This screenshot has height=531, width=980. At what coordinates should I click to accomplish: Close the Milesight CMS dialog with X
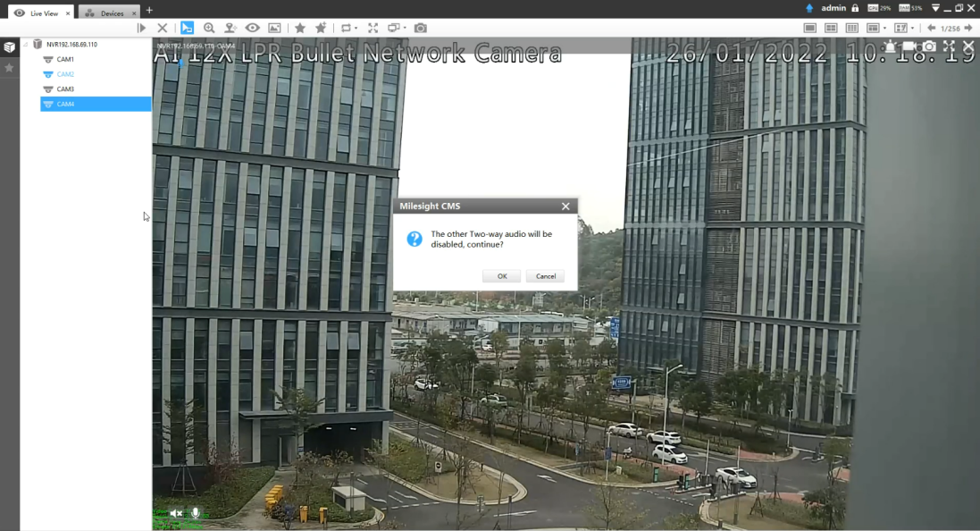(565, 206)
